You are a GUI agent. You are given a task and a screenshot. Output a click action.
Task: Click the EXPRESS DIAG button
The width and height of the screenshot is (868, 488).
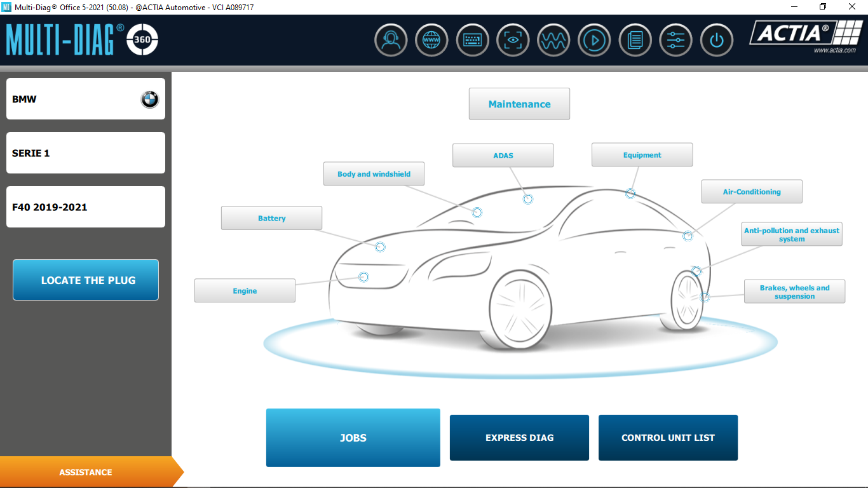coord(519,438)
